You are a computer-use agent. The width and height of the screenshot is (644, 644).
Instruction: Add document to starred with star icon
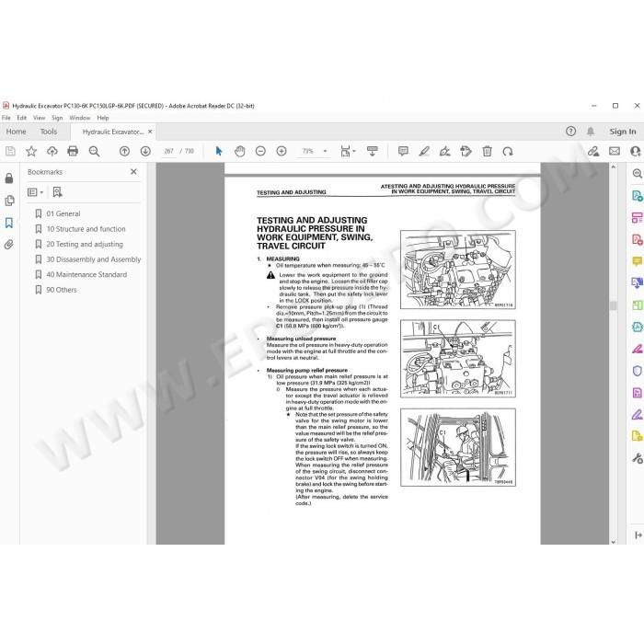pos(31,152)
